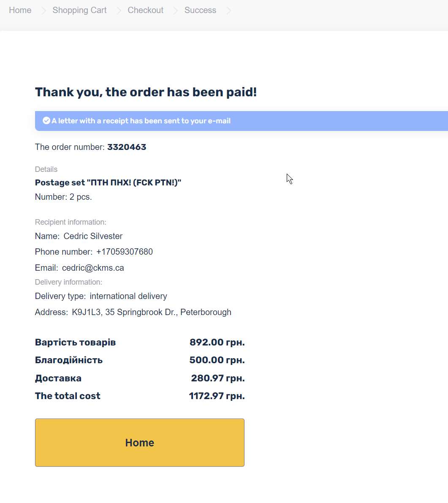This screenshot has width=448, height=503.
Task: Click the chevron after Checkout breadcrumb
Action: 175,11
